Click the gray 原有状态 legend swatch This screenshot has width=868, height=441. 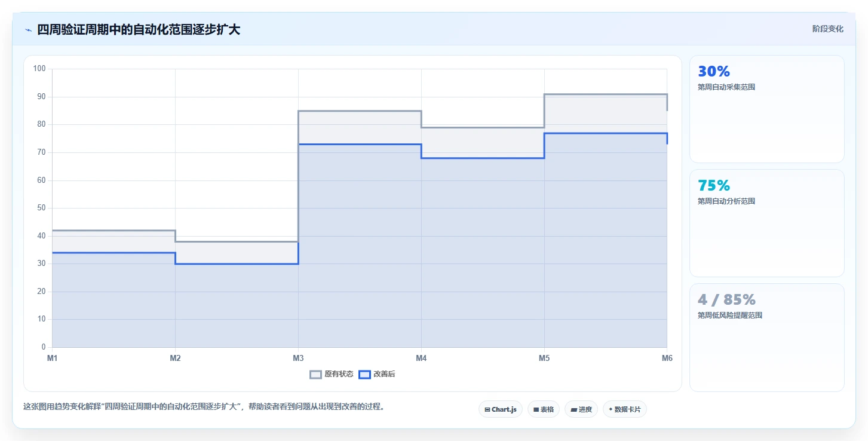(x=315, y=375)
